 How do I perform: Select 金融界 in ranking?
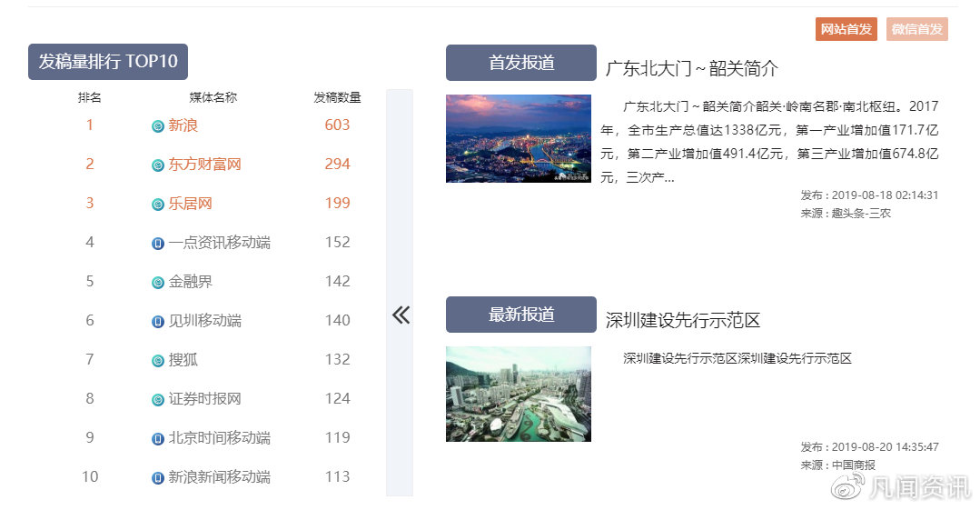click(x=191, y=282)
